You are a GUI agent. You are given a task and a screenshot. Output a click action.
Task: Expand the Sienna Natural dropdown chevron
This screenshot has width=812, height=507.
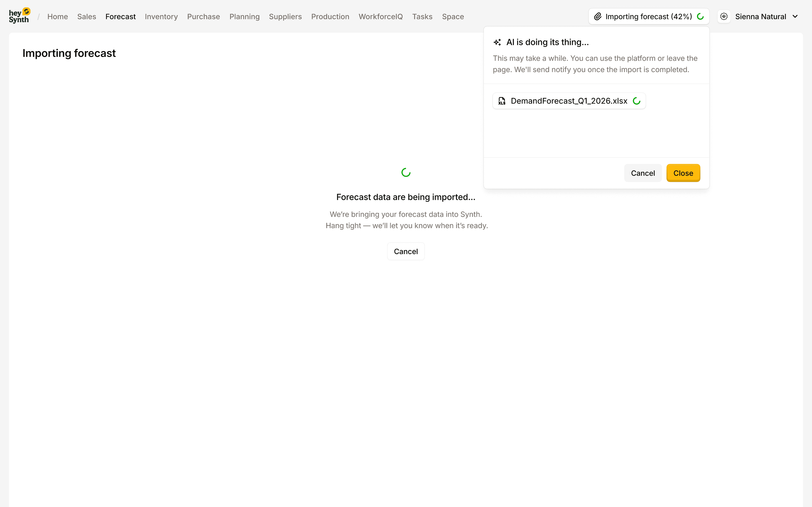[x=795, y=16]
